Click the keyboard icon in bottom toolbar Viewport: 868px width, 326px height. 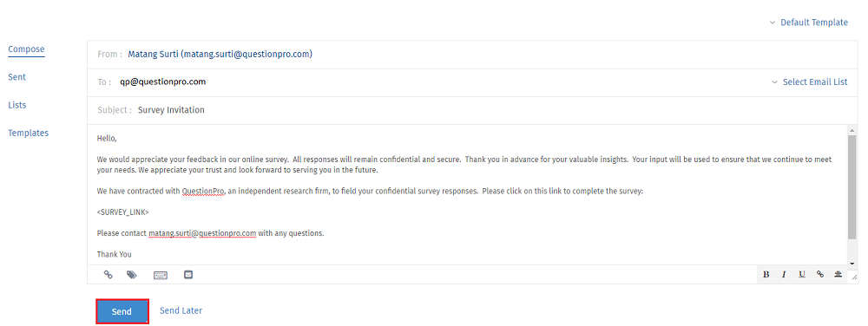click(161, 275)
